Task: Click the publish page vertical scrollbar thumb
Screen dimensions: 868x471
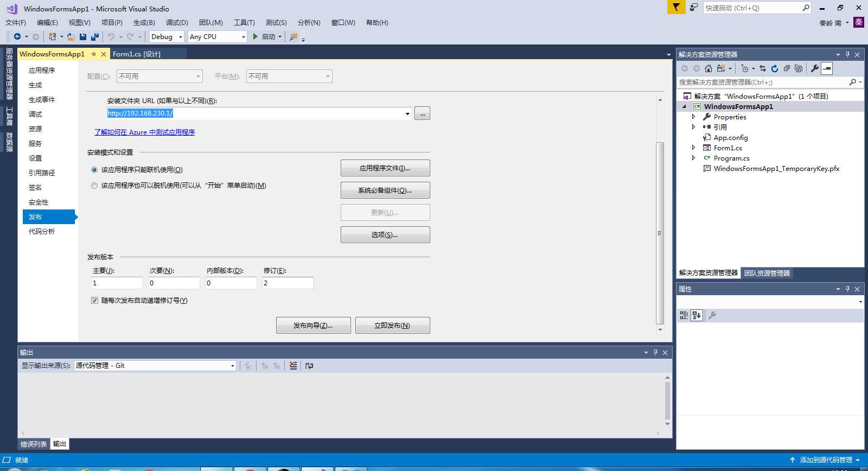Action: (660, 233)
